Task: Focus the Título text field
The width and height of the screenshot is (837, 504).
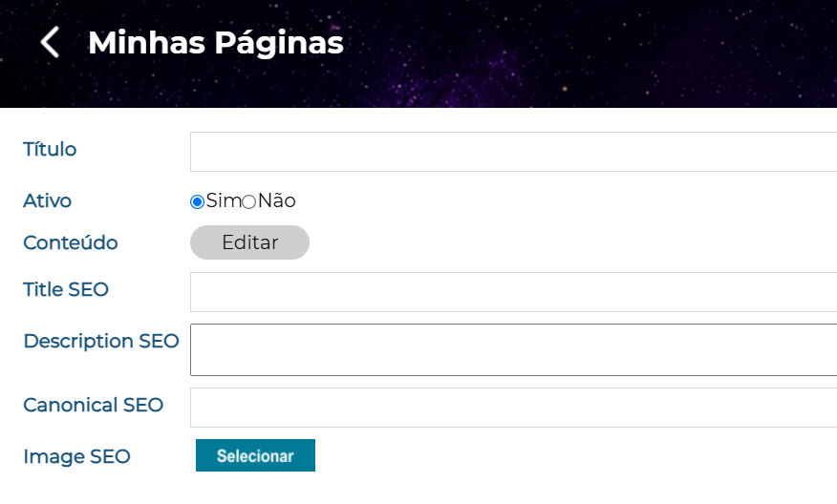Action: click(513, 152)
